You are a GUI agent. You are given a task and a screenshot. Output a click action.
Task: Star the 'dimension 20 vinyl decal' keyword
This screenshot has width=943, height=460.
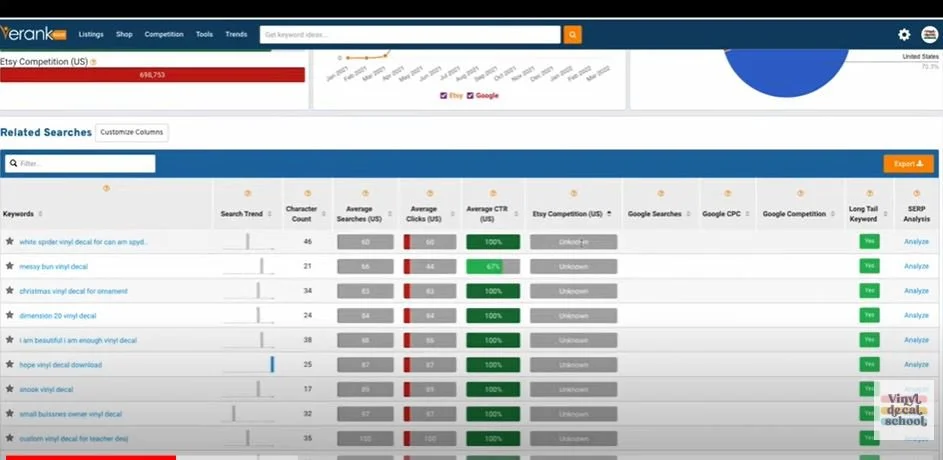click(x=10, y=315)
